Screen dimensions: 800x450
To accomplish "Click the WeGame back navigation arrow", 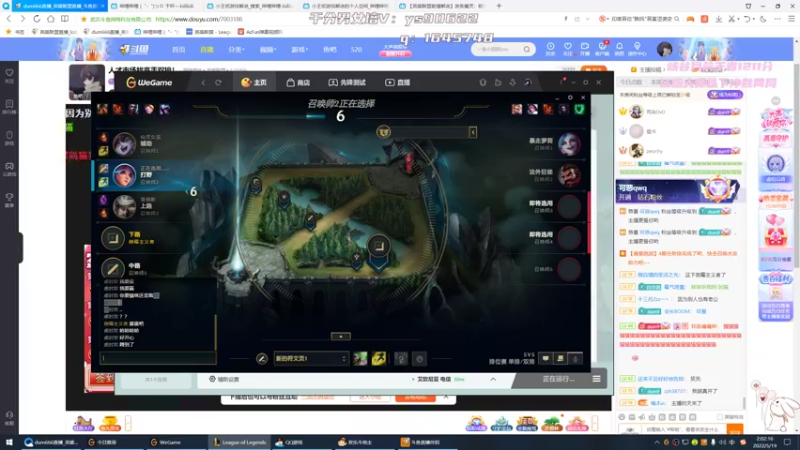I will [203, 82].
